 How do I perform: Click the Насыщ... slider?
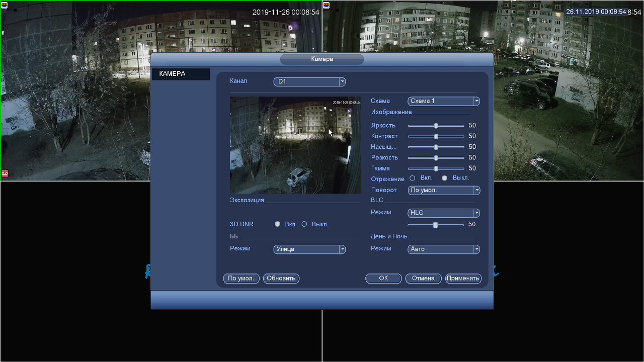click(436, 147)
